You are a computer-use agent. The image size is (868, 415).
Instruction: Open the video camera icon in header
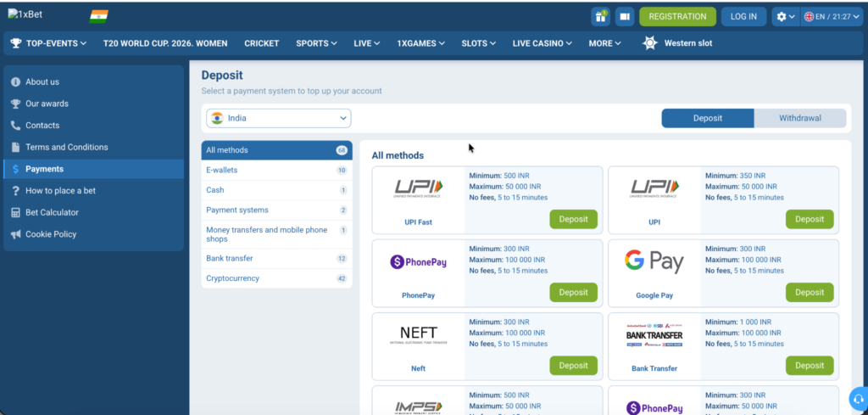[625, 17]
